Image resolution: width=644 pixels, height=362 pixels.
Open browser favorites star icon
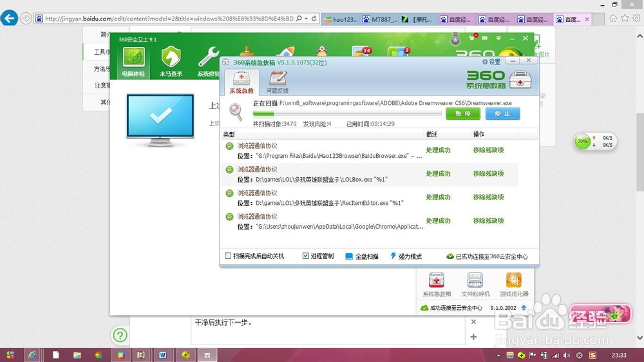pos(625,18)
